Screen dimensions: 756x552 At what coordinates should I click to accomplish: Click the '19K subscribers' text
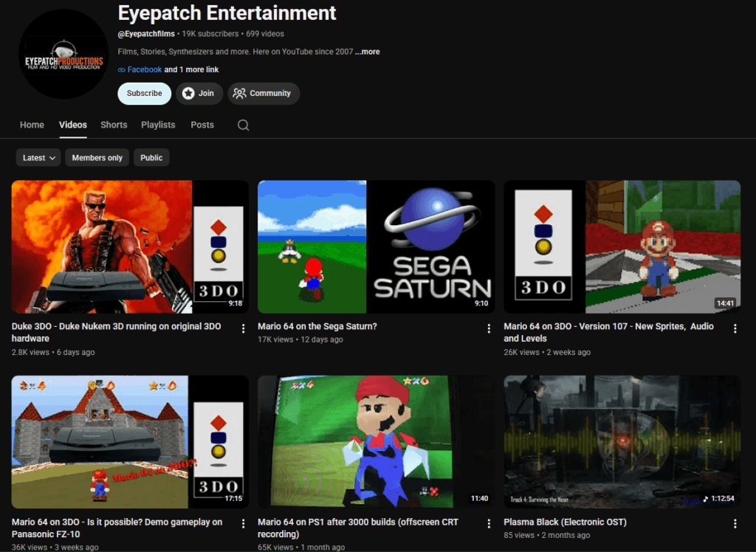click(x=210, y=34)
